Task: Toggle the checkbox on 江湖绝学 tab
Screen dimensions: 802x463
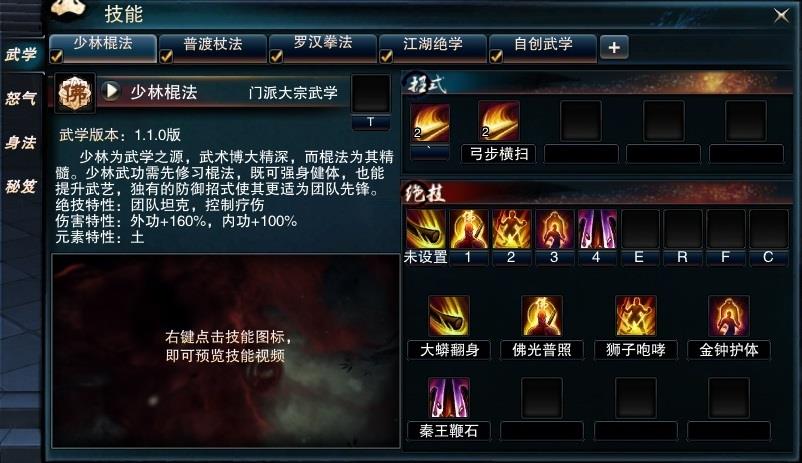Action: tap(386, 56)
